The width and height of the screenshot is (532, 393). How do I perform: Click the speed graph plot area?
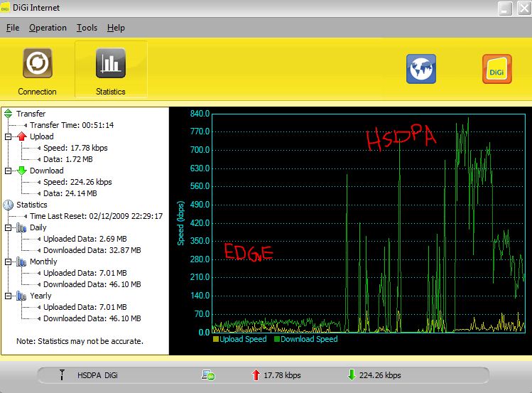click(x=369, y=223)
